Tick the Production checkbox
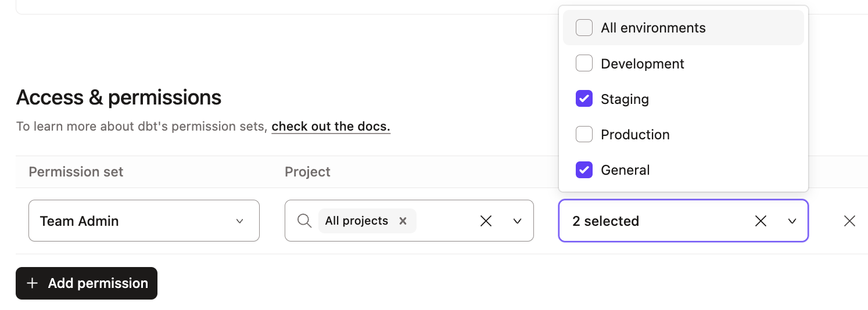This screenshot has width=868, height=310. (x=584, y=135)
